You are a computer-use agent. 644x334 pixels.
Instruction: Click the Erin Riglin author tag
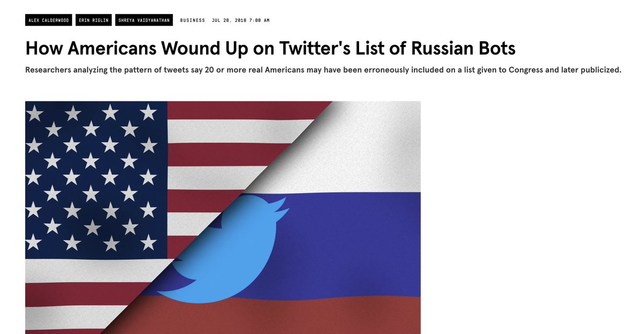[93, 20]
